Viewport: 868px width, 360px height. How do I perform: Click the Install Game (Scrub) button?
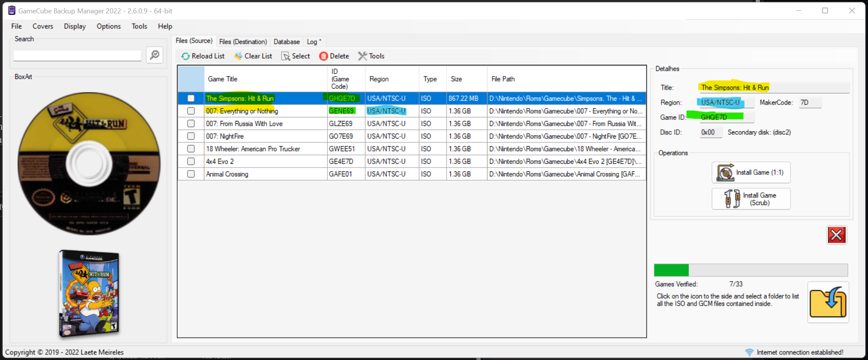751,199
